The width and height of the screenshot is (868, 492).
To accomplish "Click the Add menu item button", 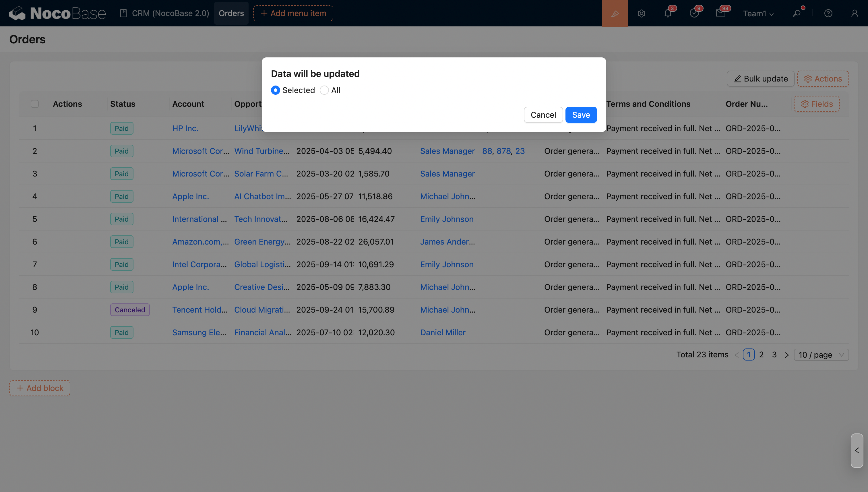I will (x=293, y=13).
